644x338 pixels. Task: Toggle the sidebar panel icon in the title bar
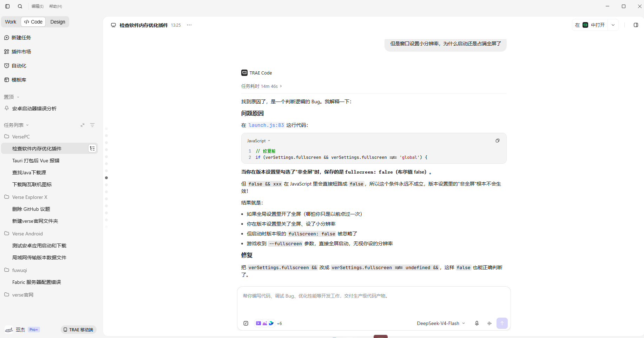tap(7, 6)
